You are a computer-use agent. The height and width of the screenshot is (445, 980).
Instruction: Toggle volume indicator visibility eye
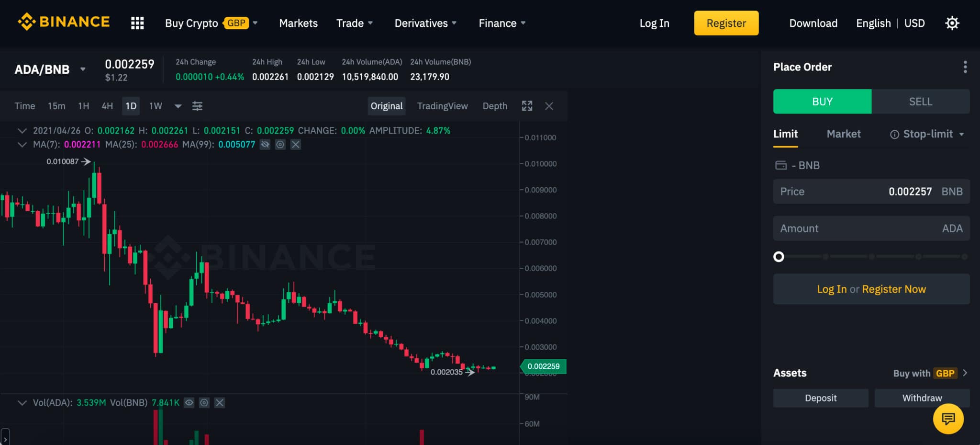(x=189, y=402)
